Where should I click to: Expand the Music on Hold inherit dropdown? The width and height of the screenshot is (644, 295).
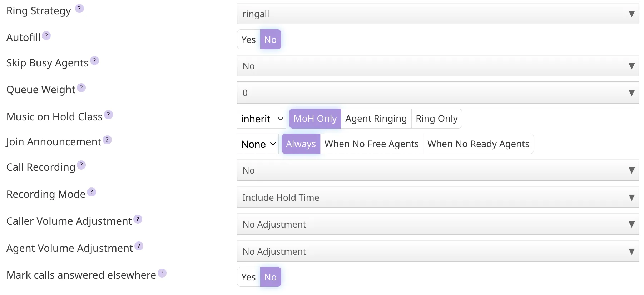click(262, 119)
